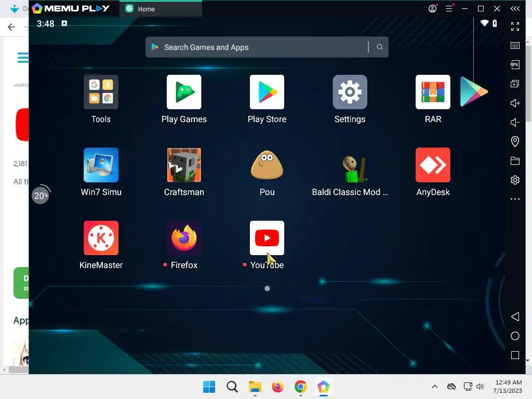This screenshot has width=532, height=399.
Task: Open multi-instance manager icon in sidebar
Action: [x=515, y=84]
